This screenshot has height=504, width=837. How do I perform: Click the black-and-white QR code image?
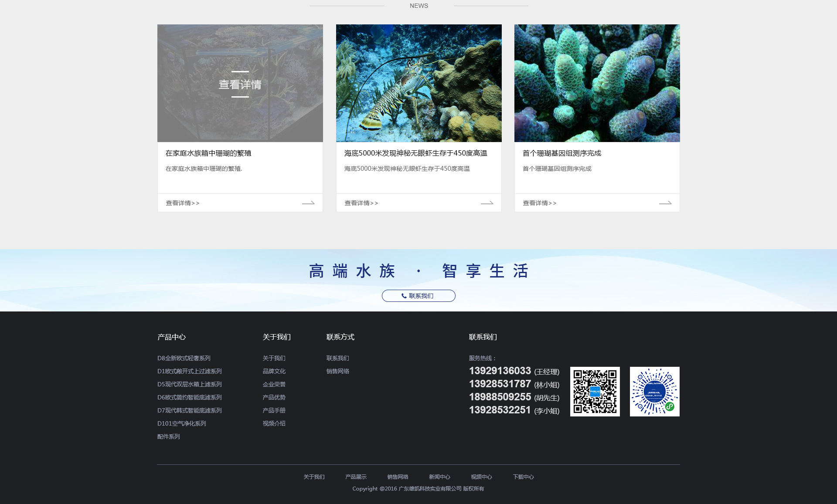click(595, 392)
